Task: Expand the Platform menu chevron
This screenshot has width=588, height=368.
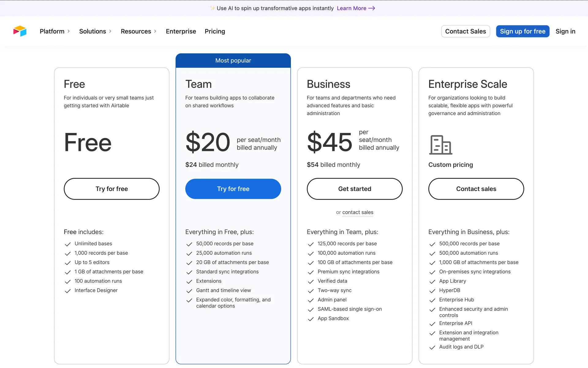Action: pyautogui.click(x=69, y=31)
